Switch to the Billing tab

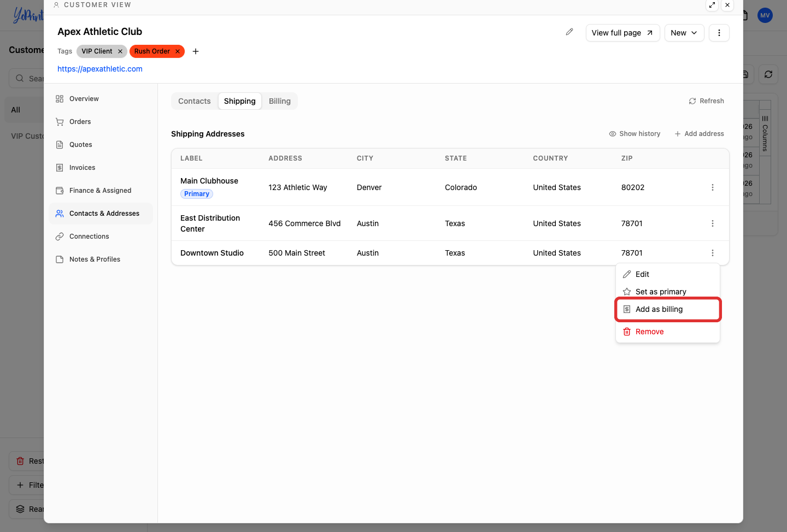pyautogui.click(x=280, y=101)
